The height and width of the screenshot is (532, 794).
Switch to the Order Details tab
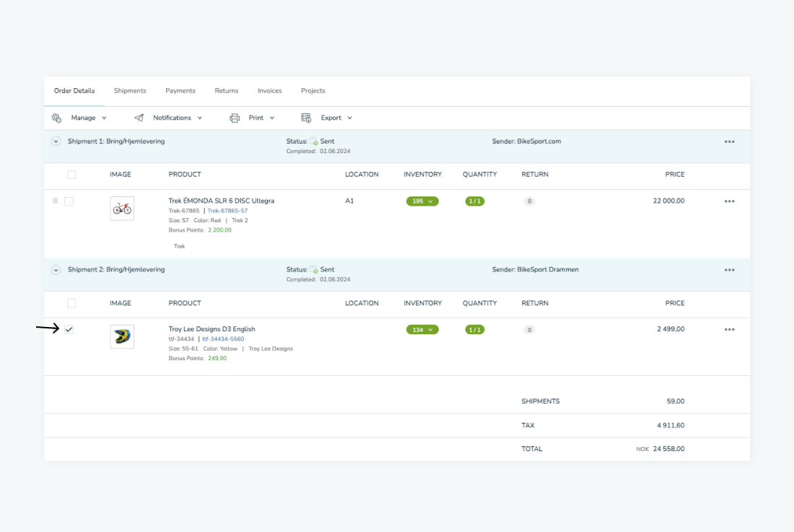(x=74, y=91)
